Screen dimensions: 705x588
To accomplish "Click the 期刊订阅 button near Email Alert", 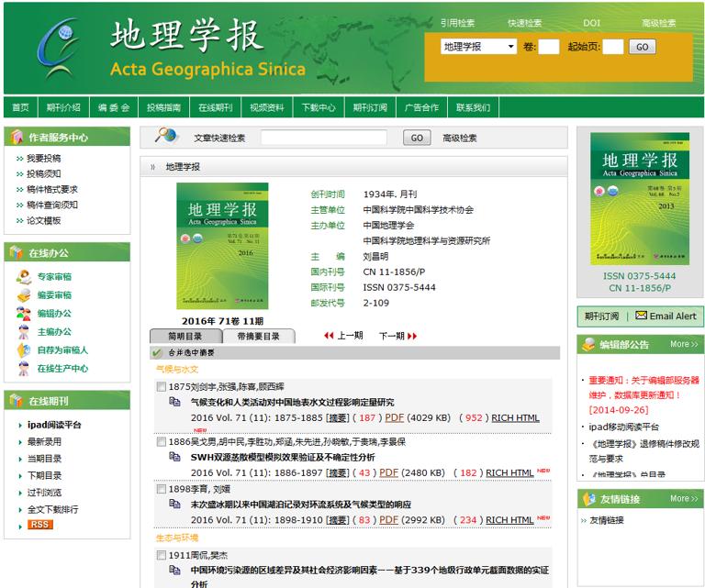I will (601, 316).
